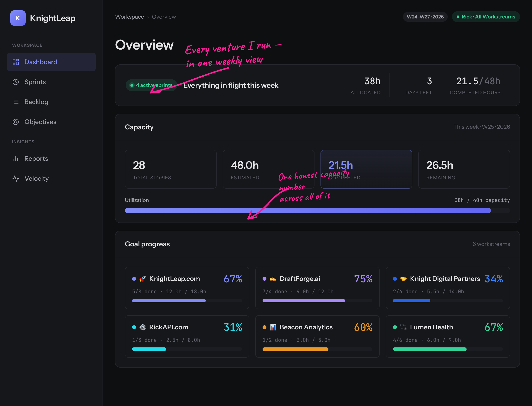Click the Lumen Health green progress bar
Image resolution: width=532 pixels, height=406 pixels.
pos(448,349)
